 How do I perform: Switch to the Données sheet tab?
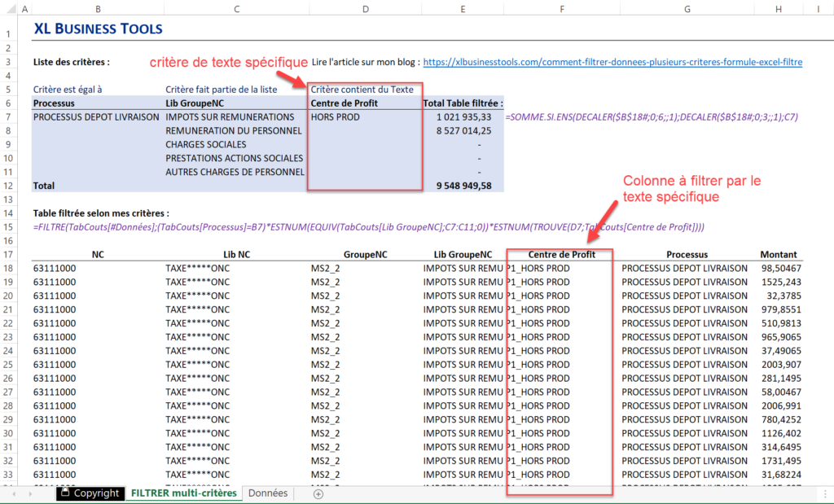[267, 493]
